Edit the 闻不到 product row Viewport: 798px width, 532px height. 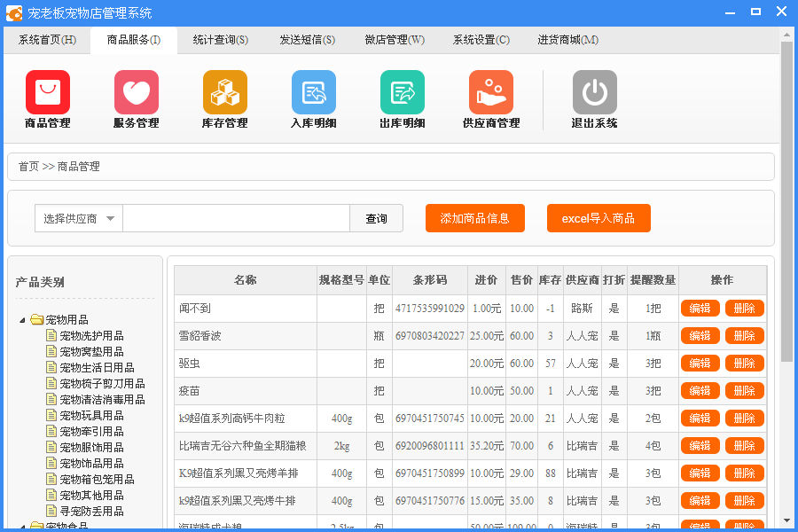[700, 309]
